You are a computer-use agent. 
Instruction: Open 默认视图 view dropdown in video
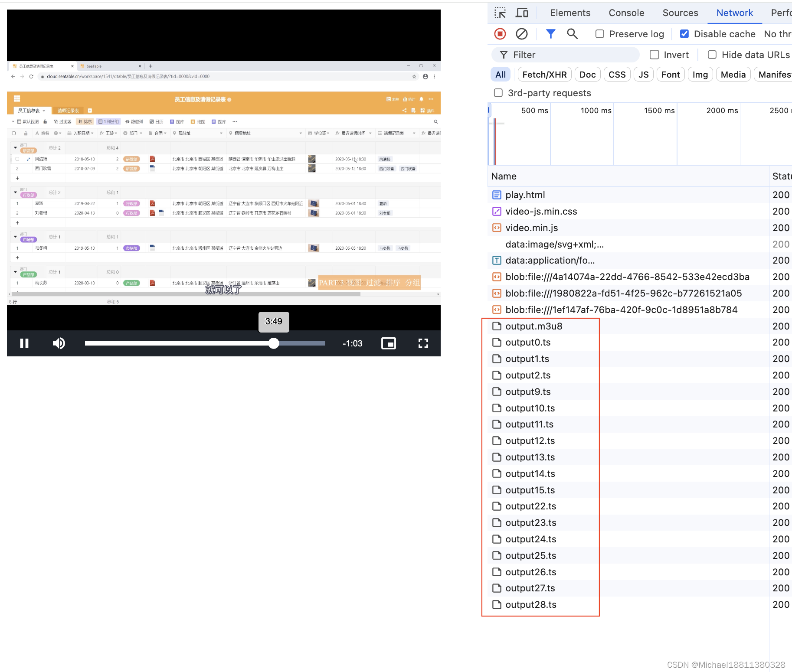click(x=25, y=121)
